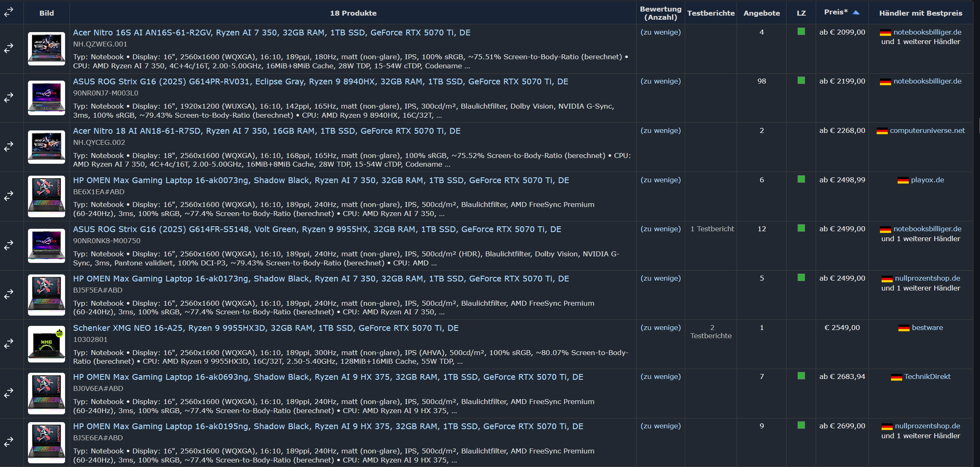Sort by Angebote column header
This screenshot has height=467, width=980.
[x=761, y=13]
